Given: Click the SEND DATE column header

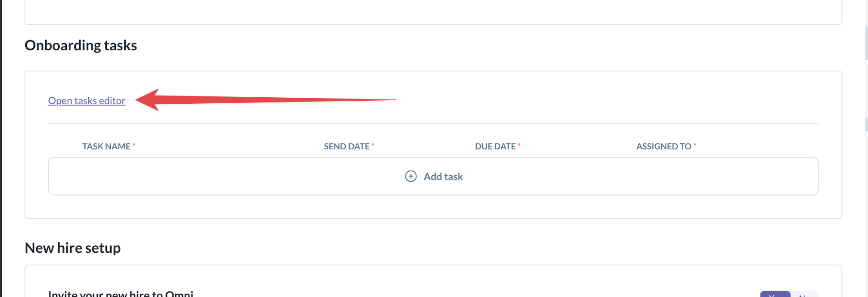Looking at the screenshot, I should coord(346,146).
